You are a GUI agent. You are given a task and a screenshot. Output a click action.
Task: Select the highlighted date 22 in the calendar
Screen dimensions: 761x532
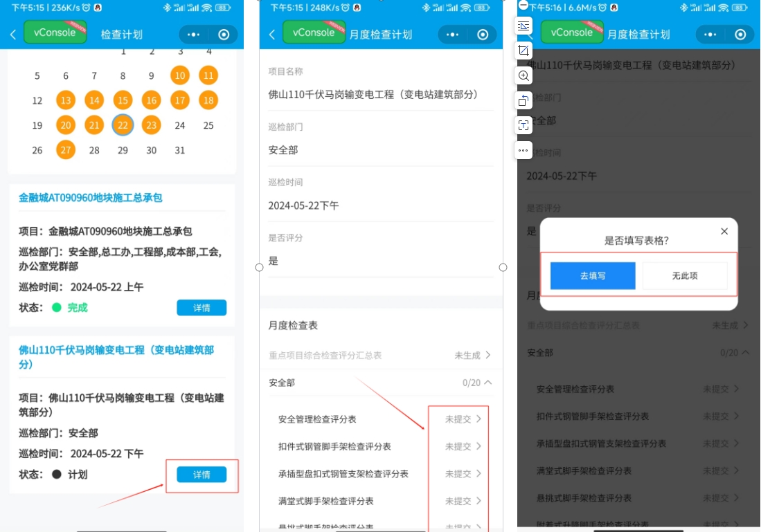click(x=123, y=125)
